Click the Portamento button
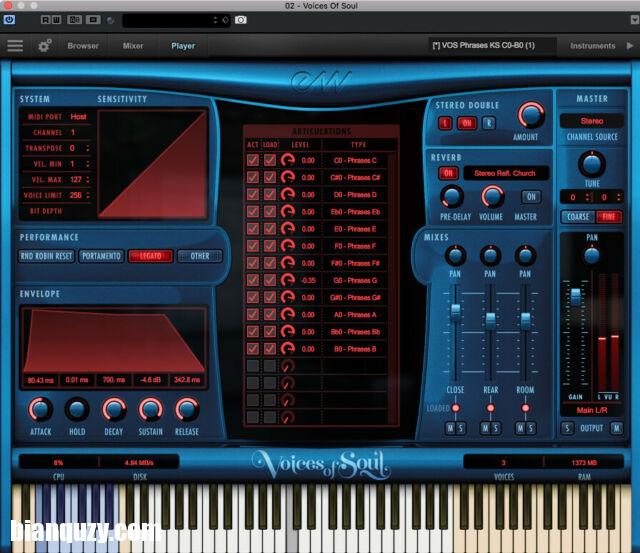 101,256
